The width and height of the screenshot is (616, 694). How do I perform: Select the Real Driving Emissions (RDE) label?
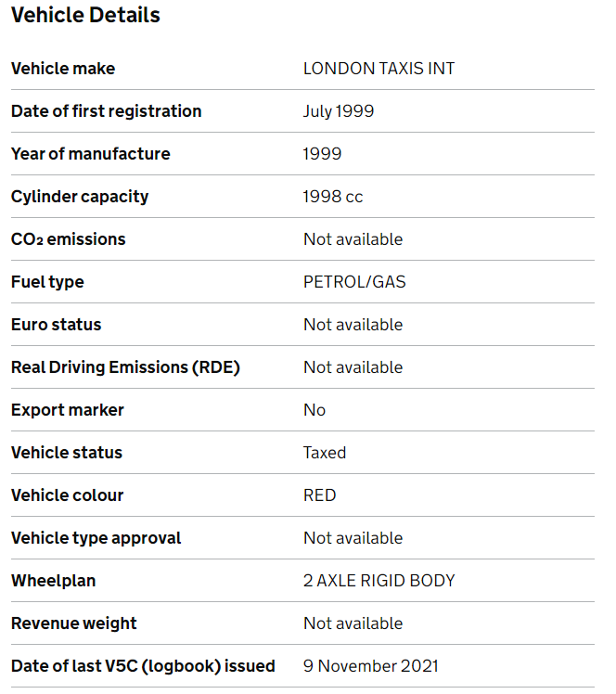(x=125, y=367)
